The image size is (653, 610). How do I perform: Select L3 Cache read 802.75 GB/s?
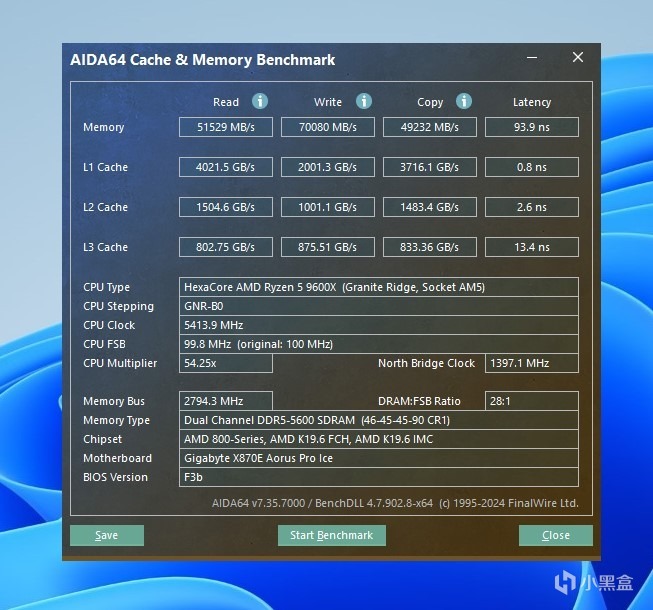coord(226,247)
